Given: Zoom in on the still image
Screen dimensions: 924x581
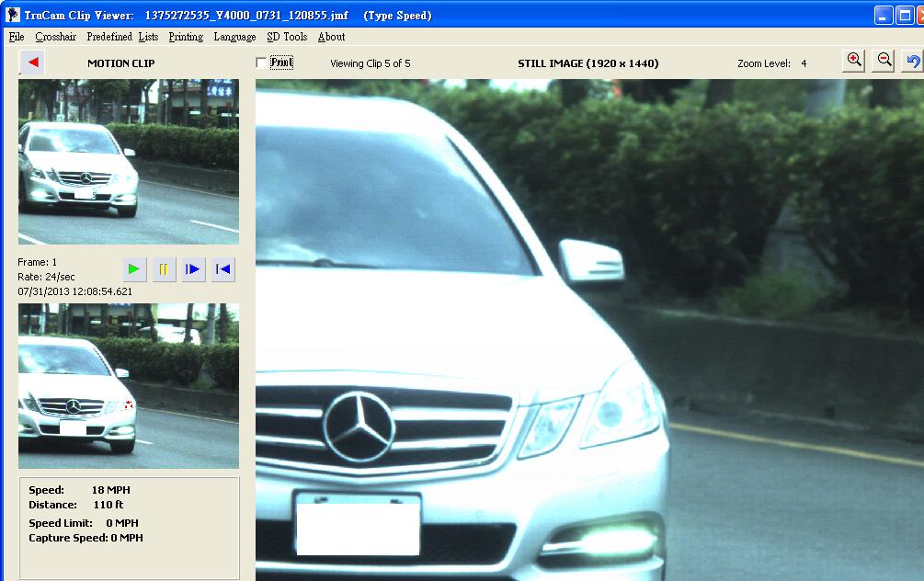Looking at the screenshot, I should pos(854,61).
